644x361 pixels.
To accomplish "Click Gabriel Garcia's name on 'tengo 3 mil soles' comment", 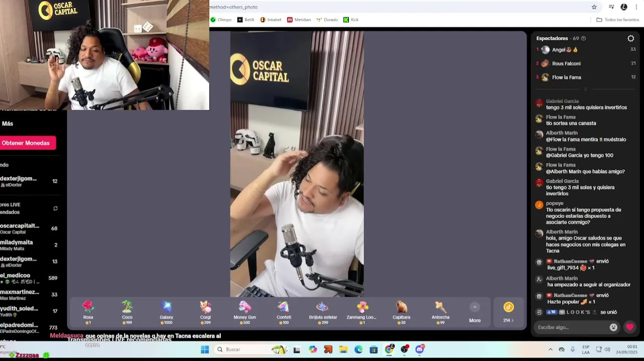I will pyautogui.click(x=562, y=101).
